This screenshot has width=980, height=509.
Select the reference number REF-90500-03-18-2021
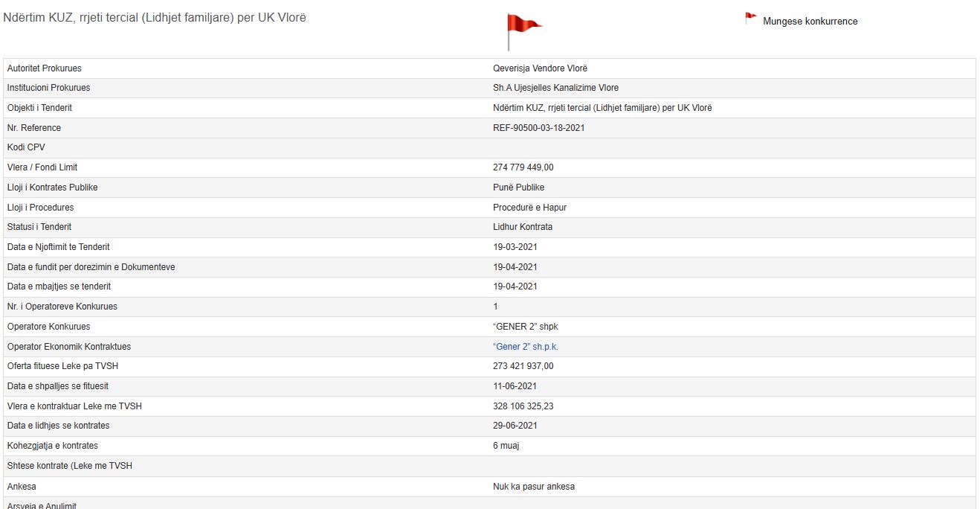click(x=538, y=128)
